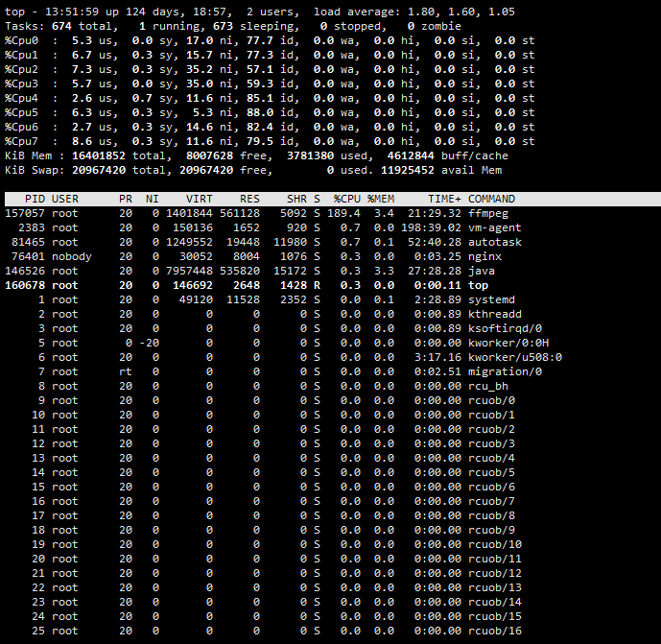Click the 4612844 buff/cache value

[411, 155]
